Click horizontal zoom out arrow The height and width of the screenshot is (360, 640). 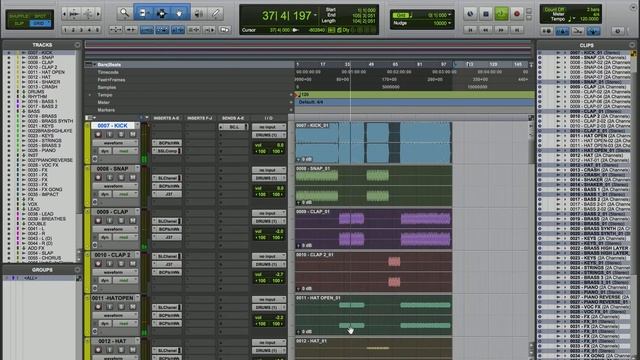pos(64,14)
